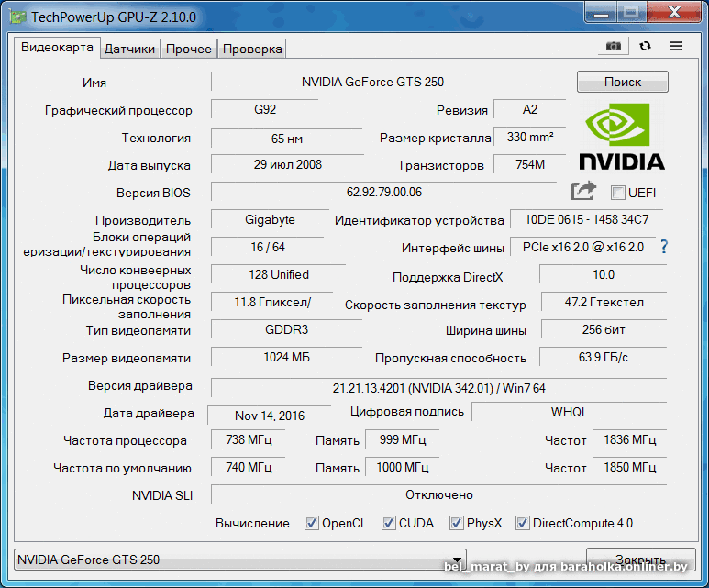The width and height of the screenshot is (709, 588).
Task: Minimize the GPU-Z window
Action: 601,12
